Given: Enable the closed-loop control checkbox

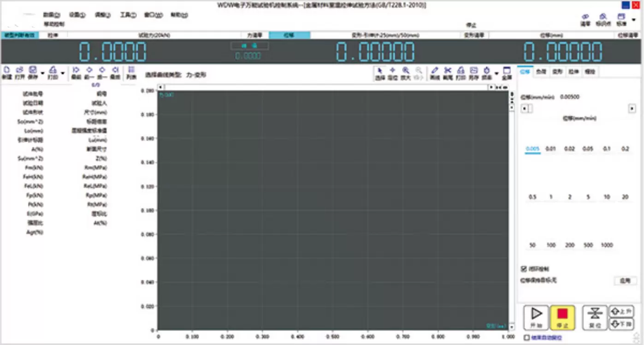Looking at the screenshot, I should [524, 269].
